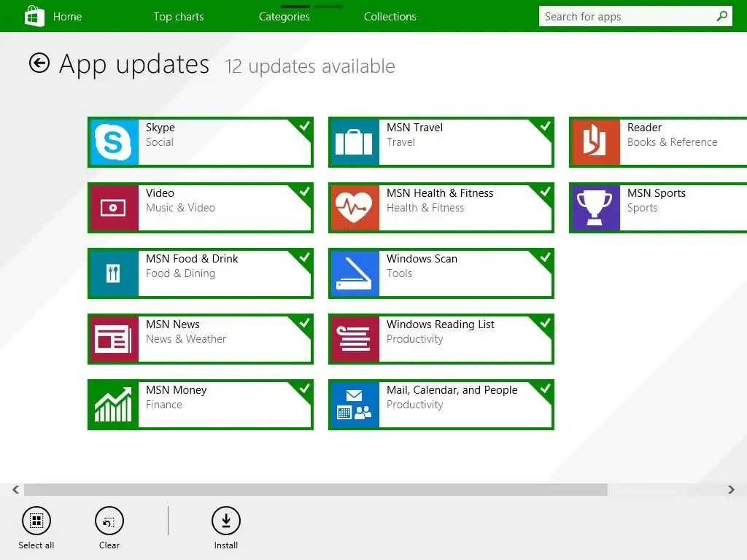Click the 'Books & Reference' category text
The height and width of the screenshot is (560, 747).
point(672,142)
